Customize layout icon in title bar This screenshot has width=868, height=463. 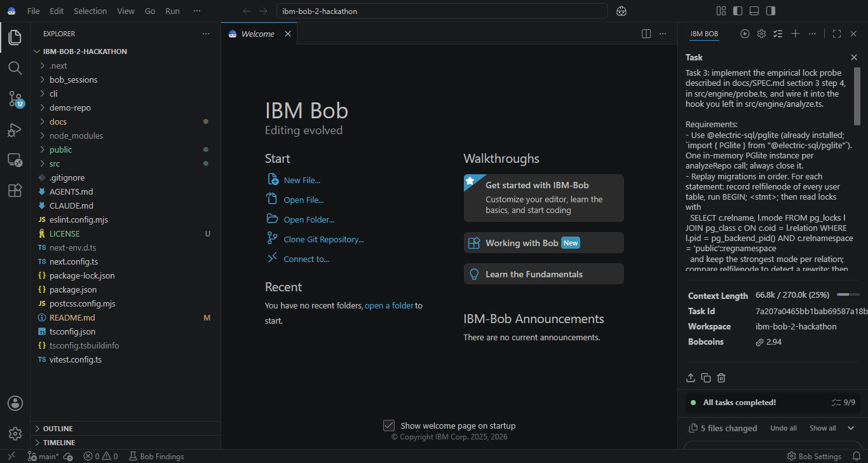coord(721,11)
